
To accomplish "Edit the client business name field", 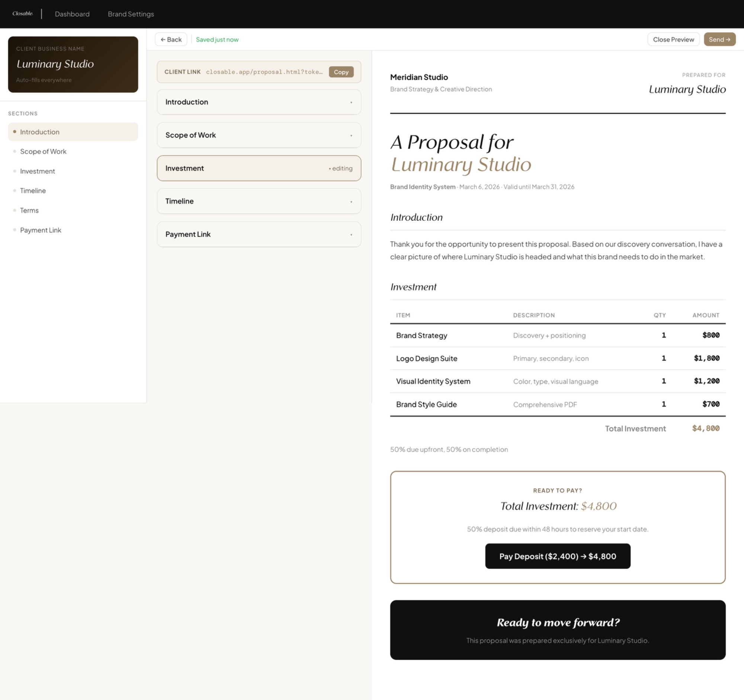I will click(x=55, y=64).
